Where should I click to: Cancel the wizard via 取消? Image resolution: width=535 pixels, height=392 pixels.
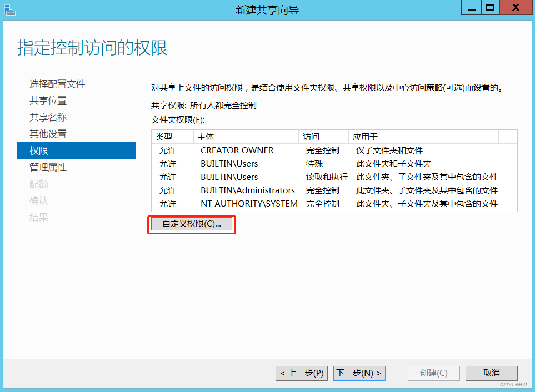tap(491, 373)
